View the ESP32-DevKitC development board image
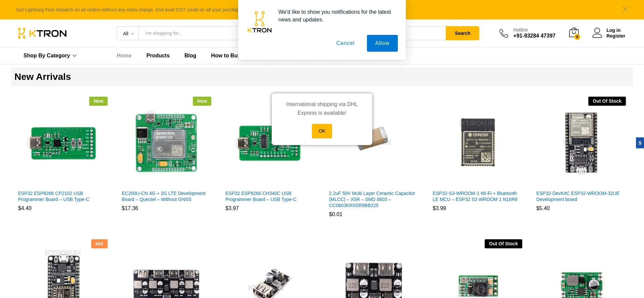 click(x=581, y=143)
